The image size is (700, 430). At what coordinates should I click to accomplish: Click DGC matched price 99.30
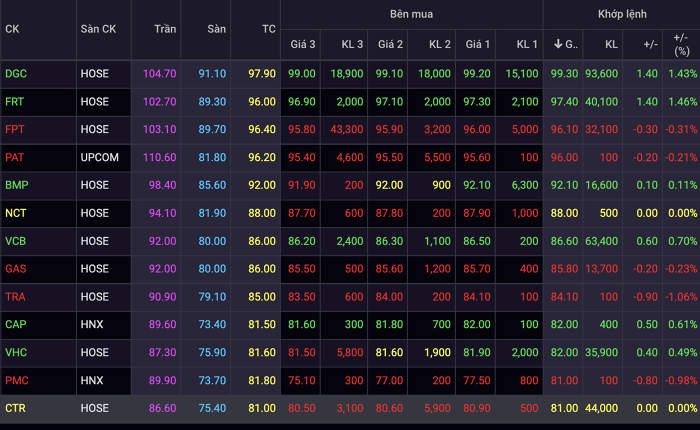(x=564, y=74)
